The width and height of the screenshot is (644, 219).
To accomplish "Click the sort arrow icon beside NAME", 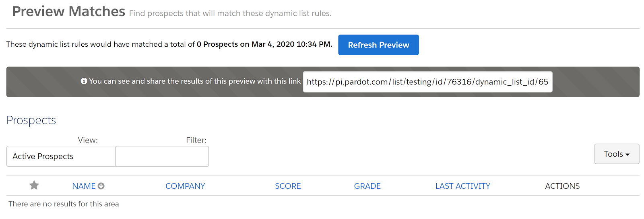I will pos(101,186).
